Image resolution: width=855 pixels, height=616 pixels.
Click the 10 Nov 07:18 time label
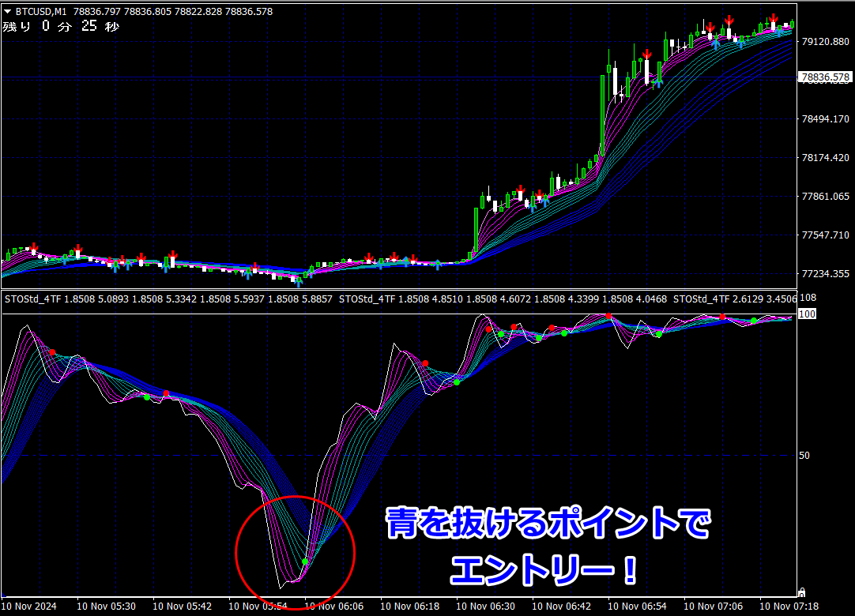(x=789, y=607)
